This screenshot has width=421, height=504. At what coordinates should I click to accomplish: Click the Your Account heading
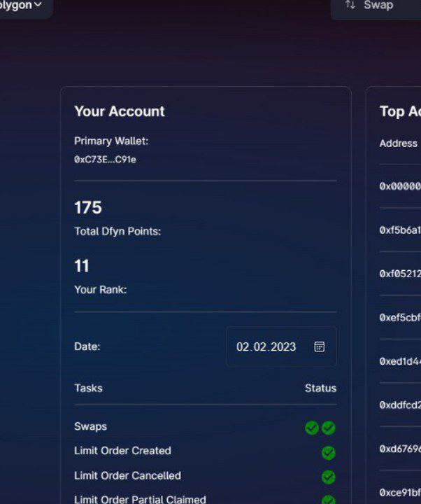pos(120,111)
